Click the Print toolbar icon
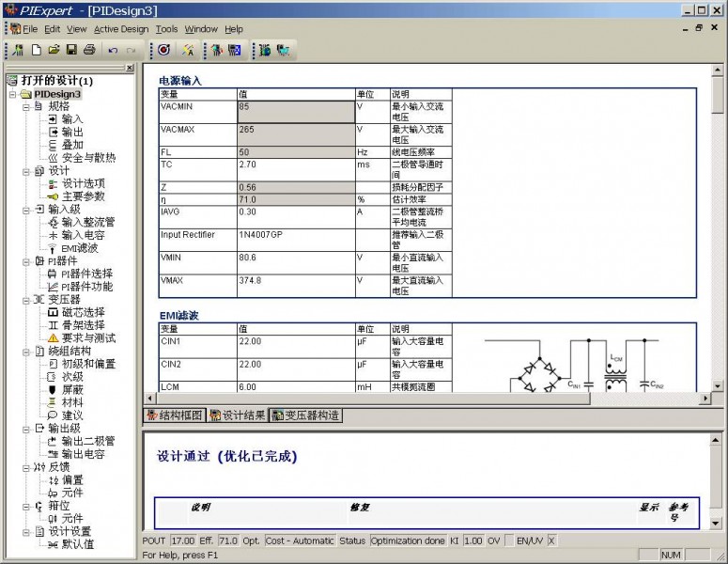Image resolution: width=728 pixels, height=564 pixels. [x=88, y=50]
